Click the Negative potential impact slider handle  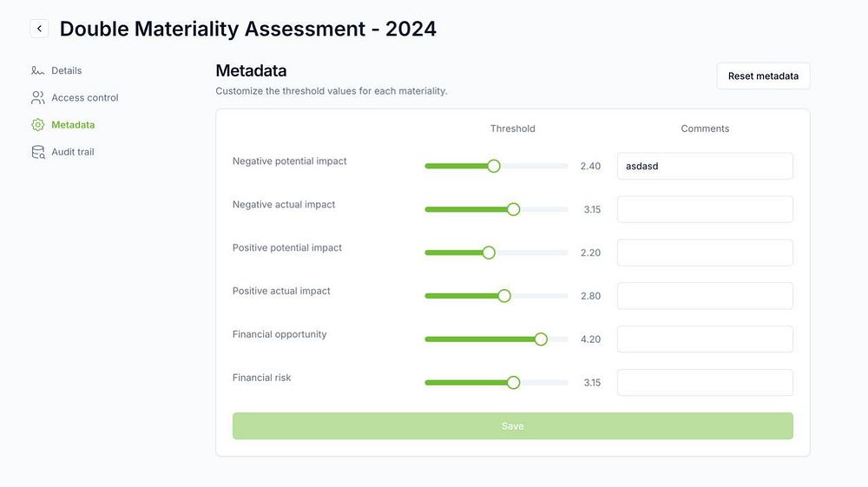[x=494, y=166]
